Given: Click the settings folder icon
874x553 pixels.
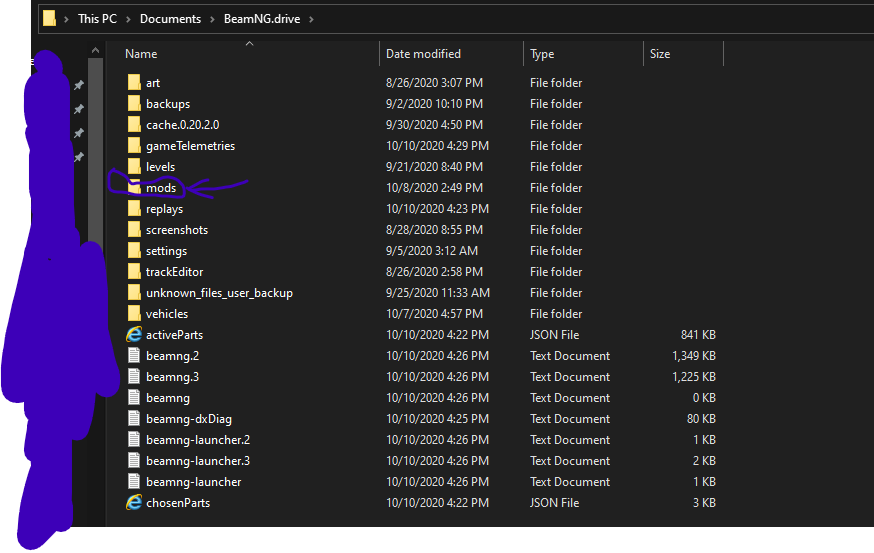Looking at the screenshot, I should point(134,250).
